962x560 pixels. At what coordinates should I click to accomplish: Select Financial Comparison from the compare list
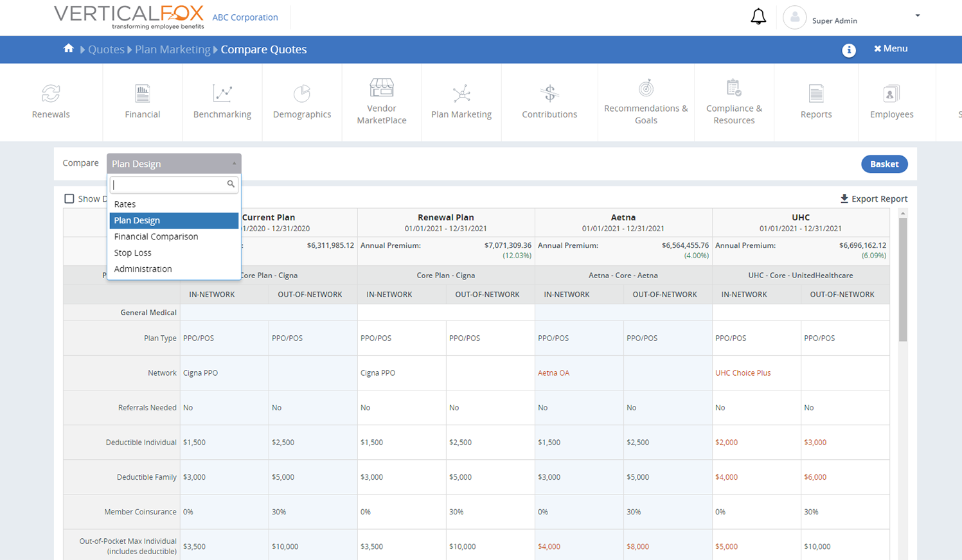155,236
